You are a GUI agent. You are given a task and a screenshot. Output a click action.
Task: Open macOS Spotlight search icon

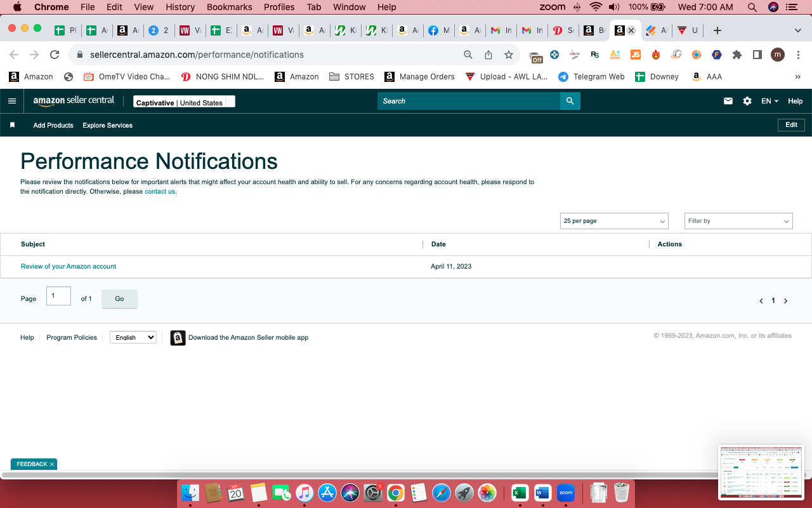coord(752,7)
